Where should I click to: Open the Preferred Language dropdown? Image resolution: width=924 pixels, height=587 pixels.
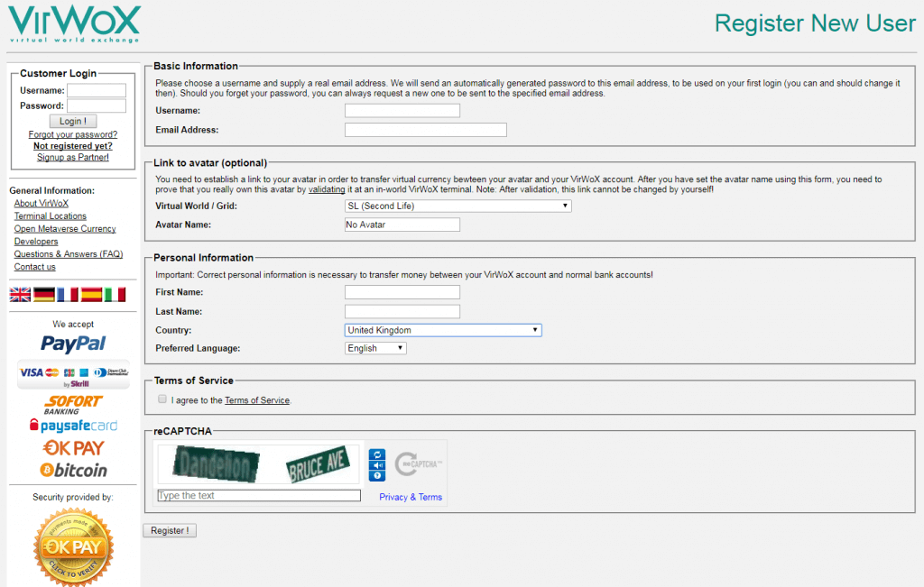point(375,349)
